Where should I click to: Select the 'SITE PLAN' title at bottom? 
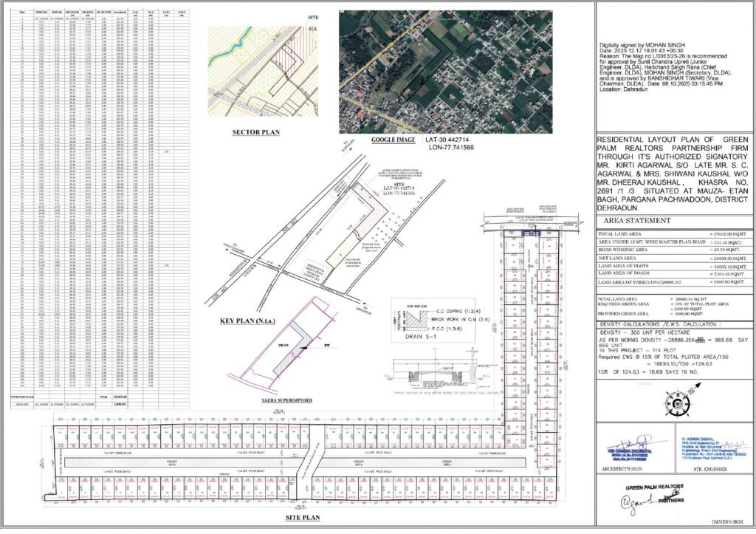(x=302, y=518)
